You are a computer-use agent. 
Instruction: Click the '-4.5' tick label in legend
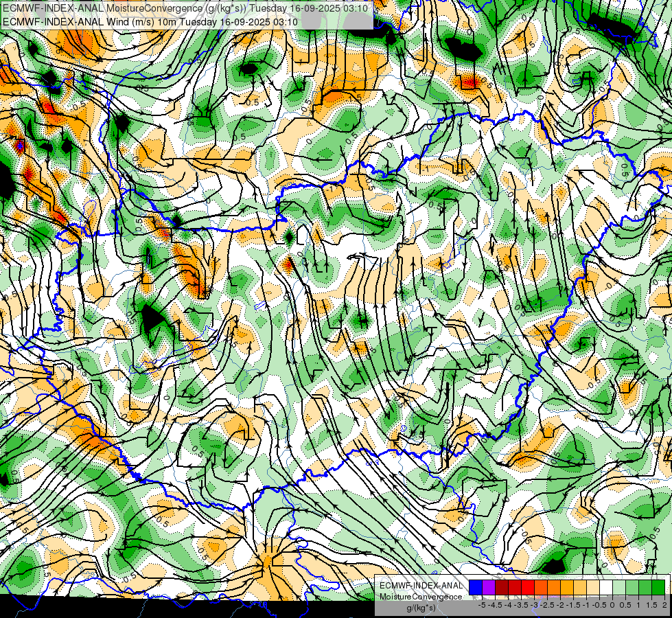(494, 605)
